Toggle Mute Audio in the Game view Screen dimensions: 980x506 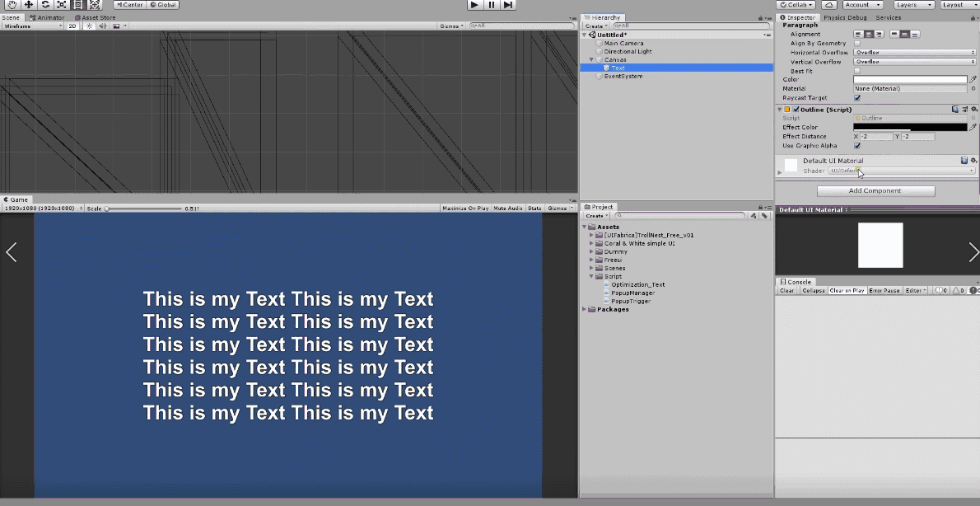(507, 208)
